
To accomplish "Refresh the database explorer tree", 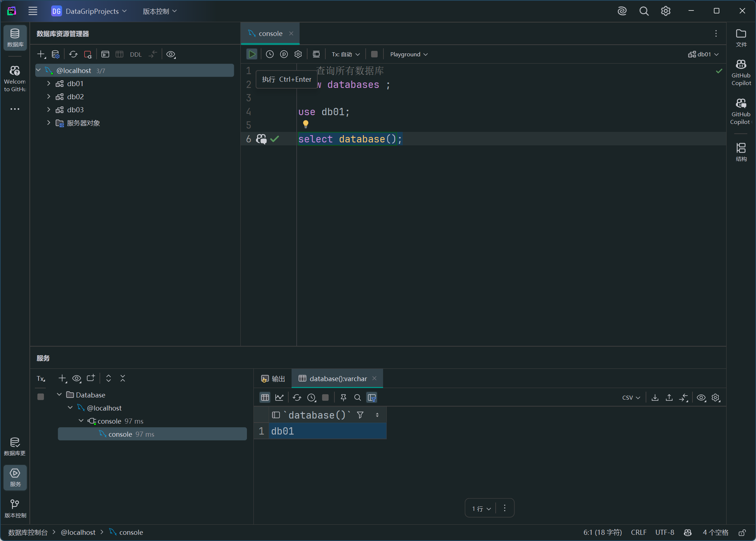I will (73, 54).
